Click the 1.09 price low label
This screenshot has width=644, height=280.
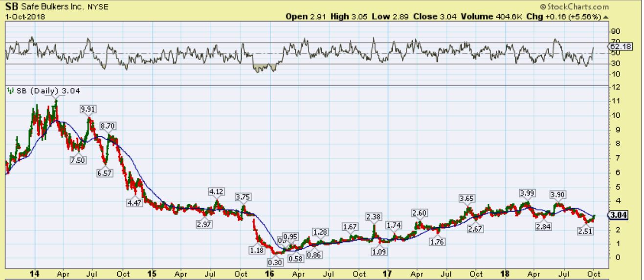point(378,251)
